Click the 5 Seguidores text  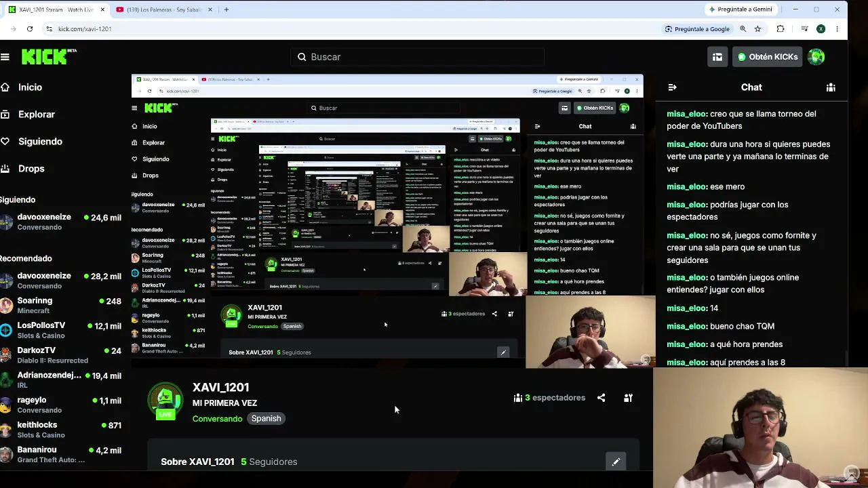click(x=269, y=462)
